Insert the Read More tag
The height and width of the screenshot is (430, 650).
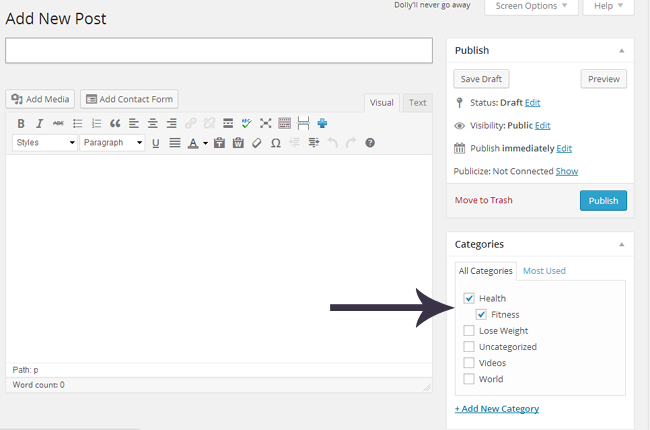click(228, 124)
